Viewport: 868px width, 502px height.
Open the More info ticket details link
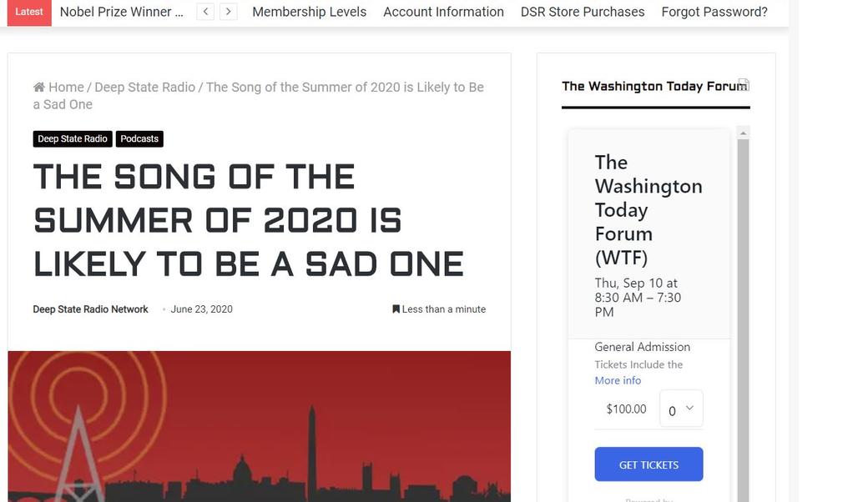pos(618,379)
